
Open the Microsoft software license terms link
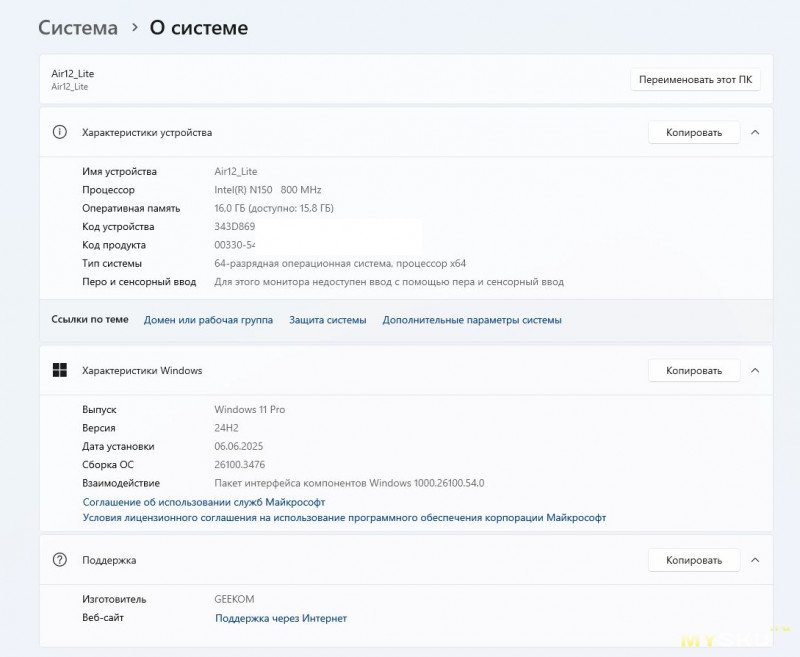(344, 517)
